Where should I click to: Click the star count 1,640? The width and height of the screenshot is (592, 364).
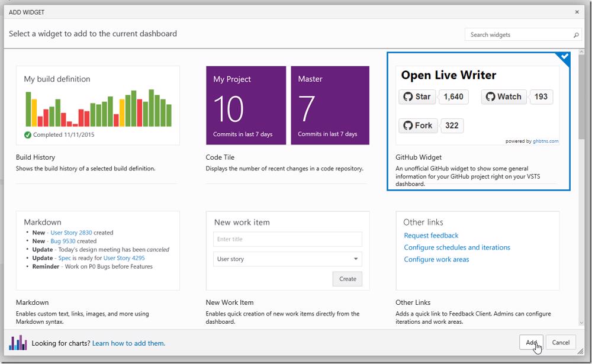[x=453, y=96]
